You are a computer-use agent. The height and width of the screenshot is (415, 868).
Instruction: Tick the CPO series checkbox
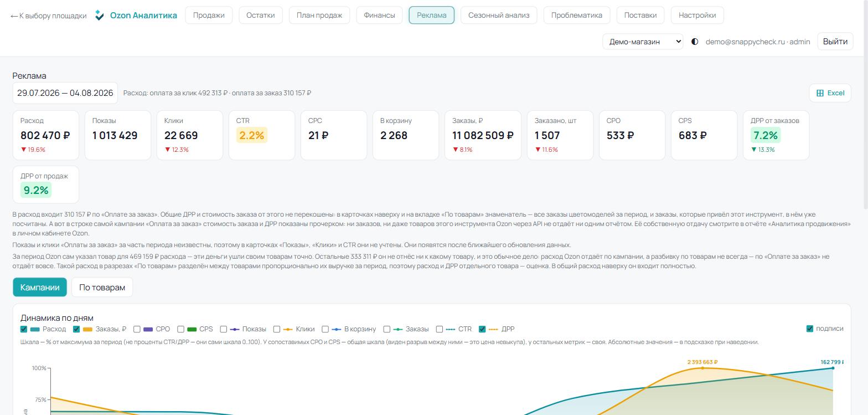point(137,329)
